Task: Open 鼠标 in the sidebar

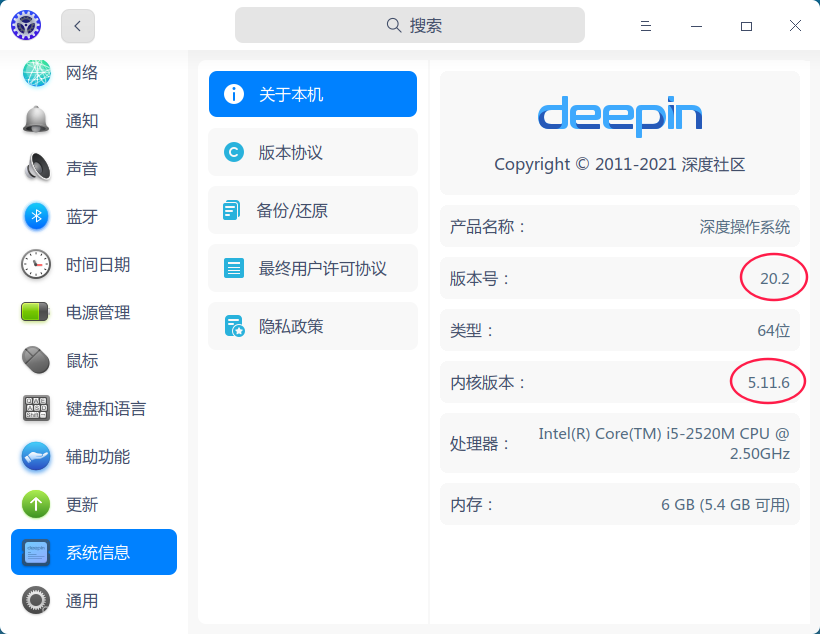Action: (x=94, y=360)
